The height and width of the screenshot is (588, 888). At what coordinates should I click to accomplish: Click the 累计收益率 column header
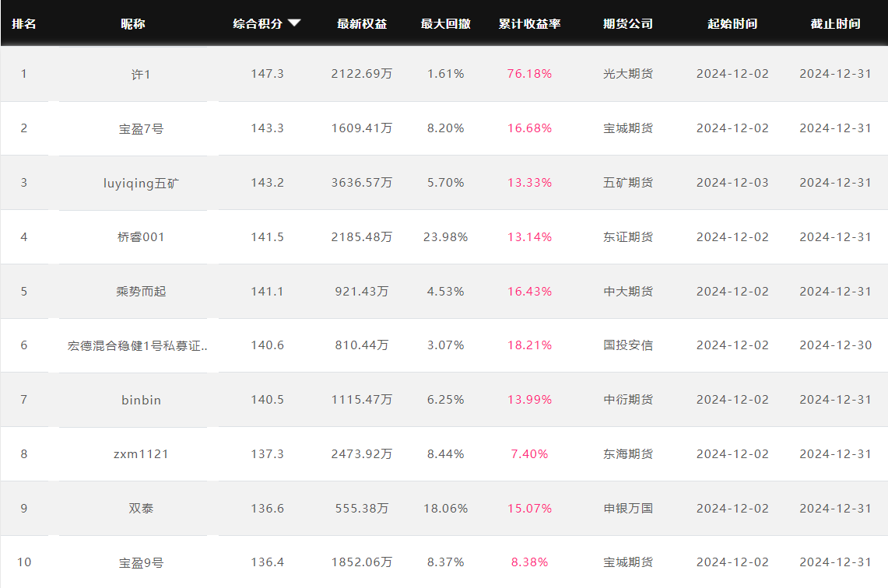click(x=529, y=24)
